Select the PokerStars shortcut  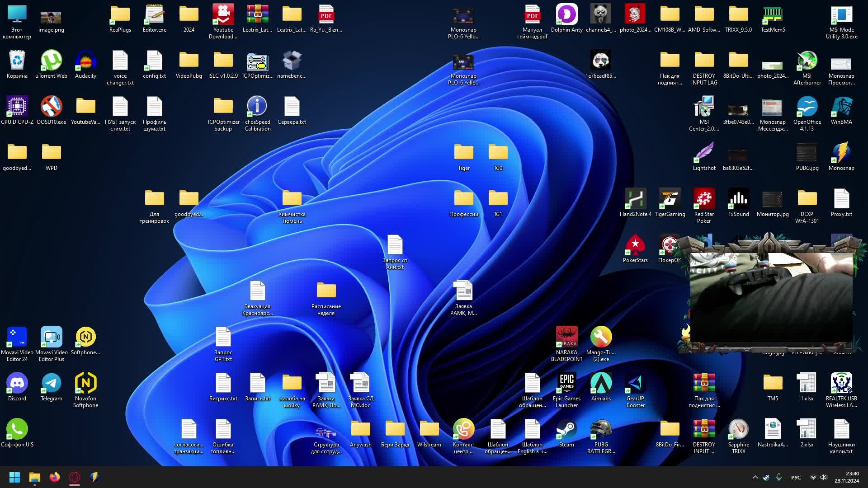point(635,245)
